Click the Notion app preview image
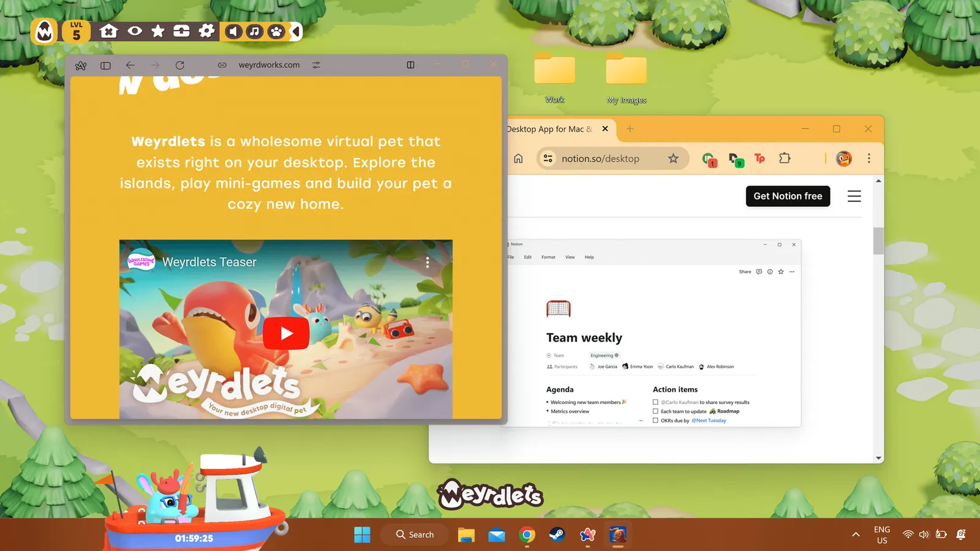Screen dimensions: 980x551 point(652,333)
